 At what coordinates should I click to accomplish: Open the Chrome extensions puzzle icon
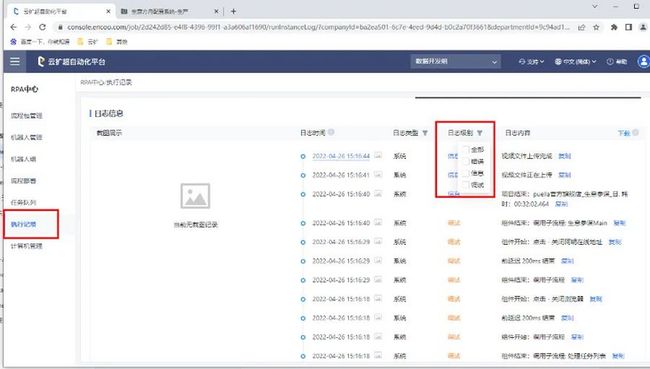(x=614, y=27)
